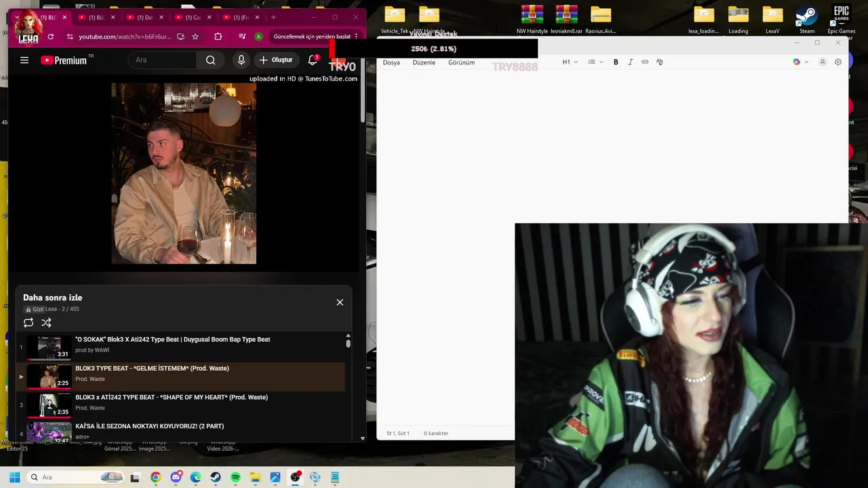Select BLOK3 TYPE BEAT - GELME İSTEMEM

(x=152, y=369)
